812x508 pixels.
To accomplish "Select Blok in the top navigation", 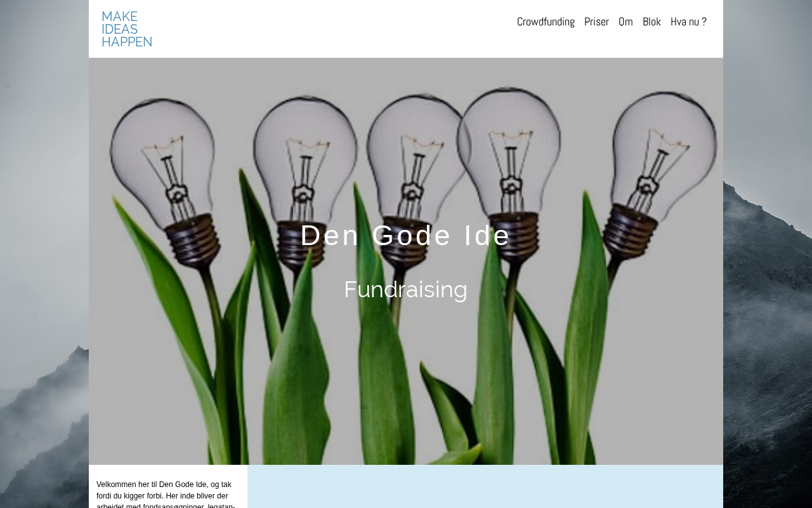I will [x=652, y=22].
